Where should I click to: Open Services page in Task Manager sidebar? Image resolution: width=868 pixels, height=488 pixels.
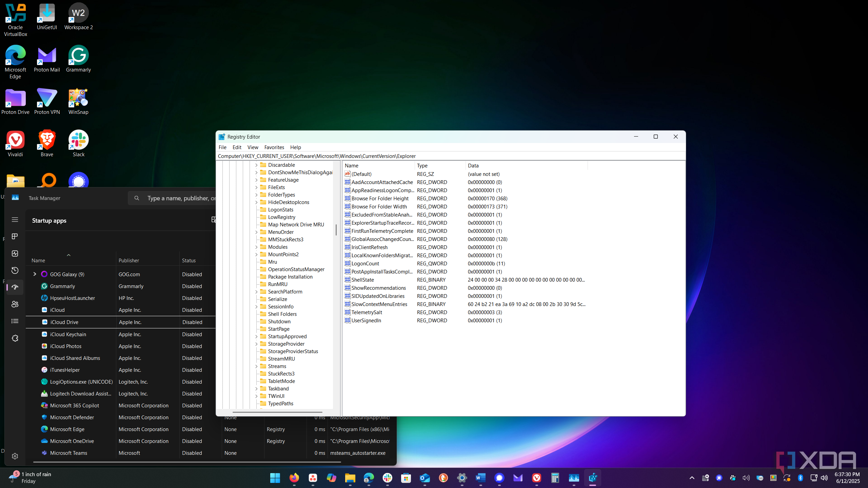[15, 338]
